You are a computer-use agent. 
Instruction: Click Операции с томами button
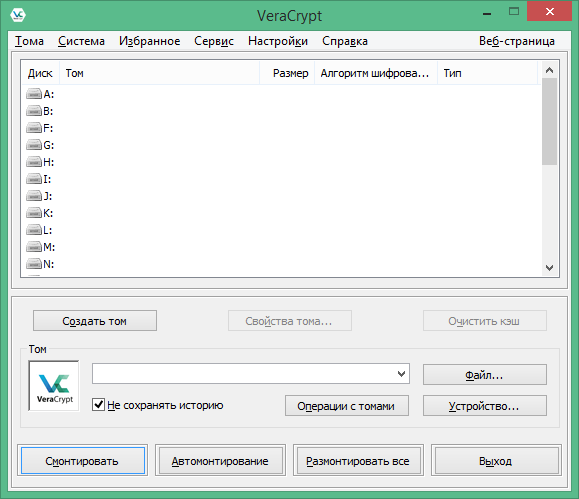(x=347, y=406)
